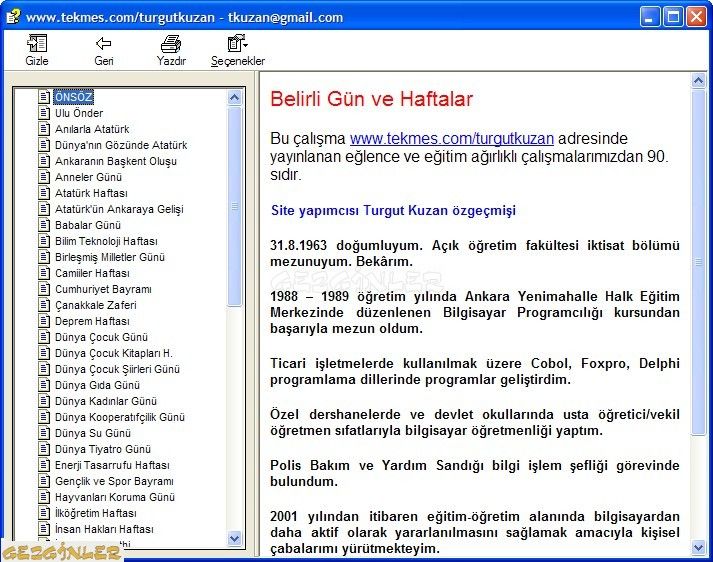Viewport: 713px width, 562px height.
Task: Print the page with Yazdır
Action: 171,50
